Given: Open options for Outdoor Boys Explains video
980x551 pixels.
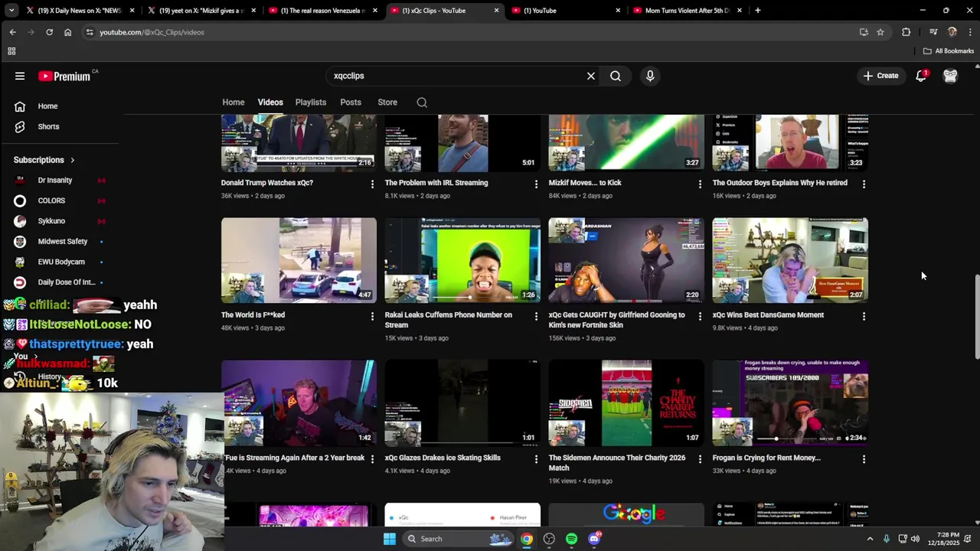Looking at the screenshot, I should (x=864, y=184).
